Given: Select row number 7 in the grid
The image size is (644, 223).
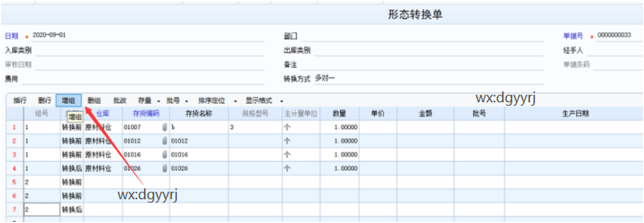Looking at the screenshot, I should tap(14, 209).
